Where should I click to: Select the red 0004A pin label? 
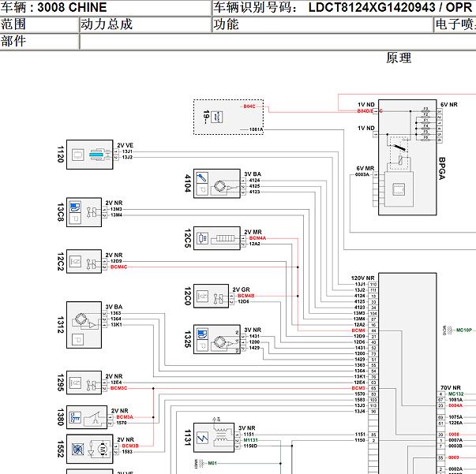(455, 405)
